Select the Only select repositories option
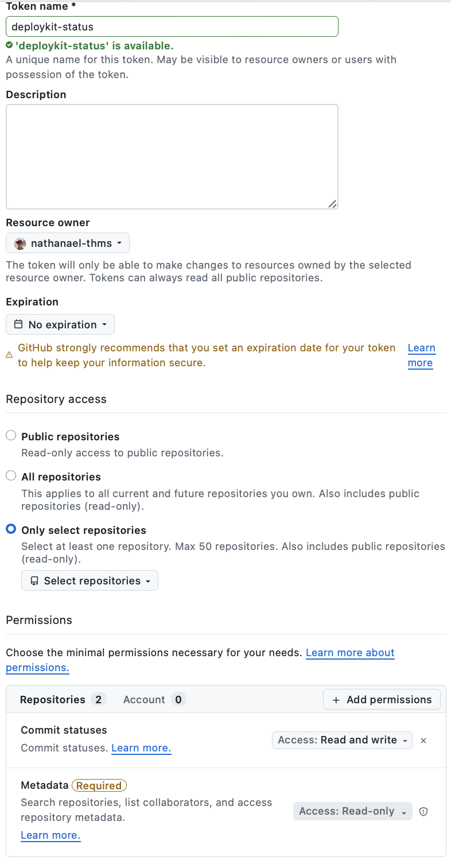 [x=10, y=529]
